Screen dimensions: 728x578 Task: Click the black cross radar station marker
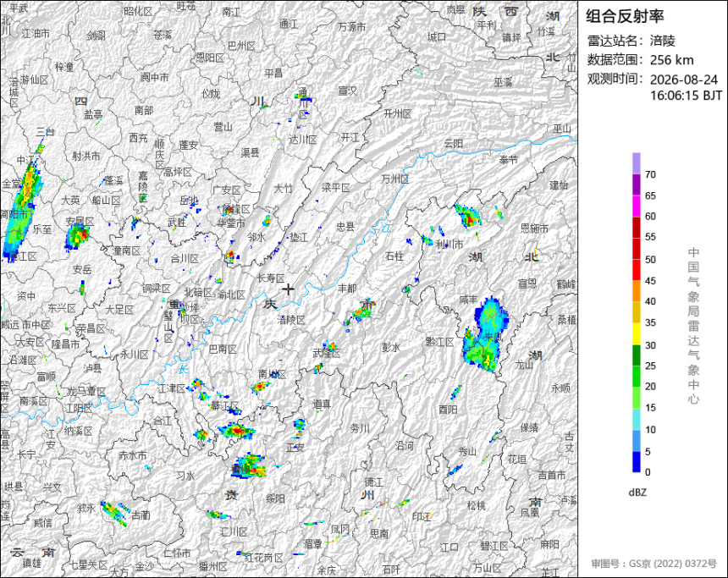coord(289,289)
